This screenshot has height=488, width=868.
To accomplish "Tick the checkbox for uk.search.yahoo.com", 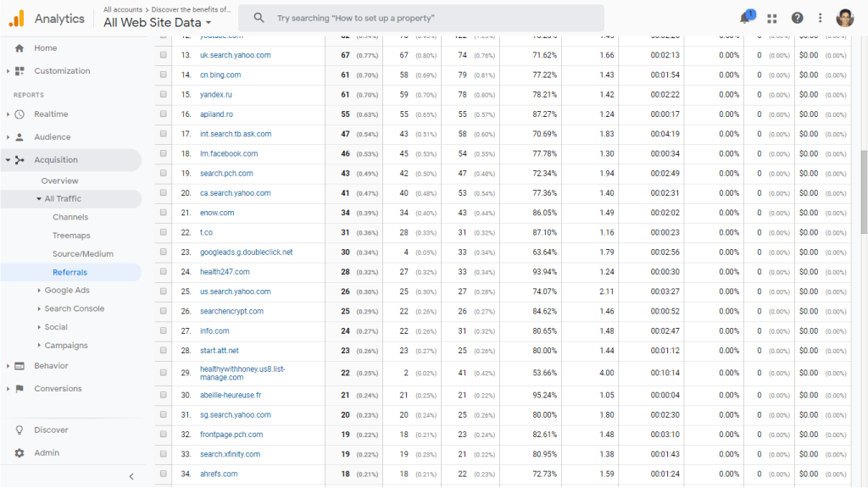I will 164,55.
